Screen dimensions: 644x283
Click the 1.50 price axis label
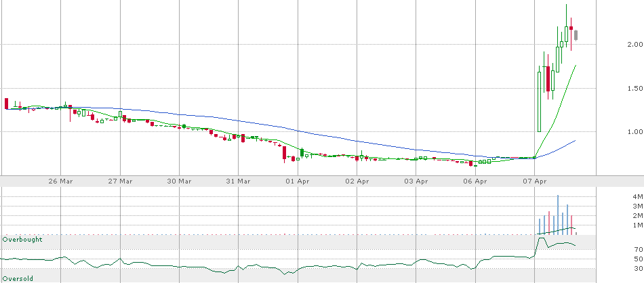pyautogui.click(x=635, y=88)
